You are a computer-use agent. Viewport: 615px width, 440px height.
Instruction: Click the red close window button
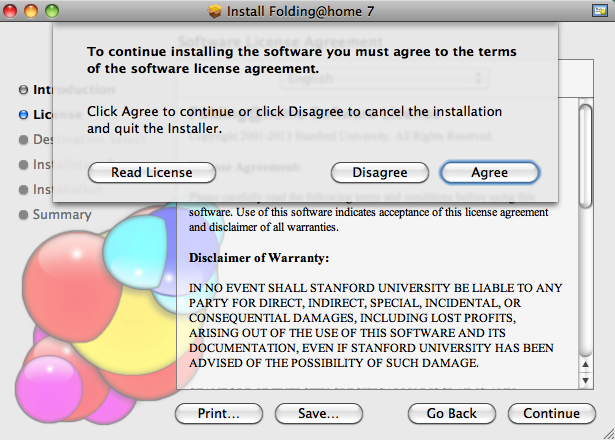point(13,11)
